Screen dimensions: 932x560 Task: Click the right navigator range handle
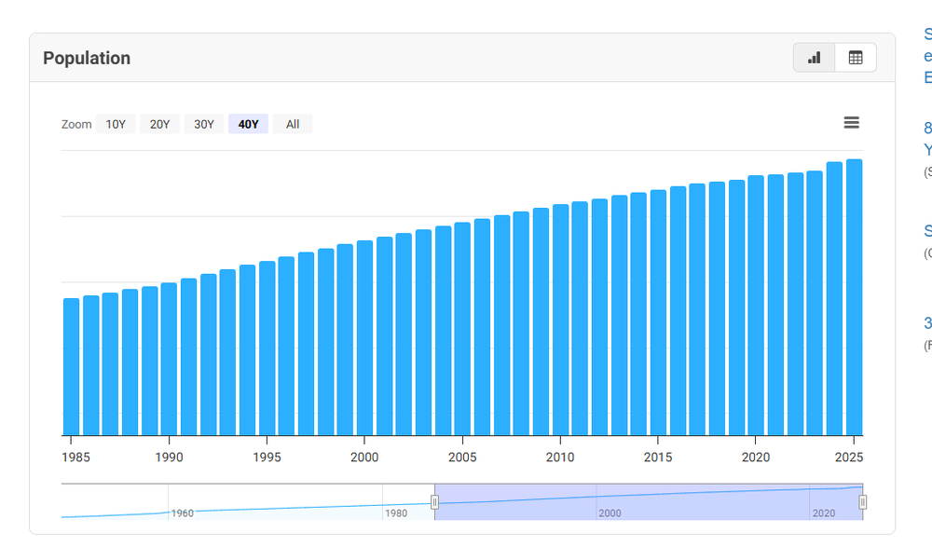pos(862,502)
